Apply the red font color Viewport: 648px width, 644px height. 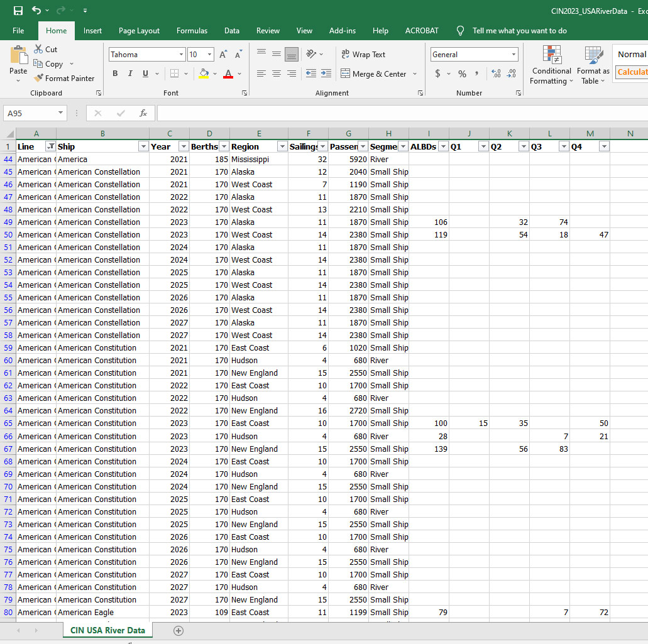point(228,74)
